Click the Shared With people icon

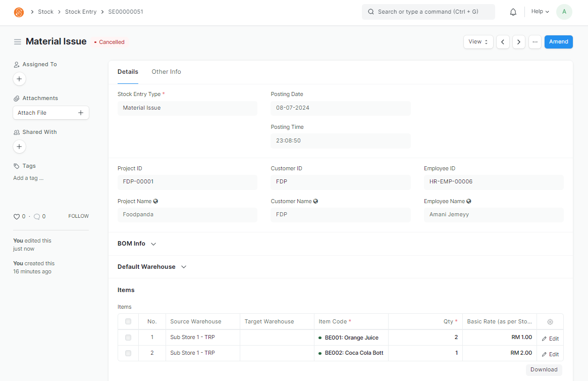pos(17,132)
